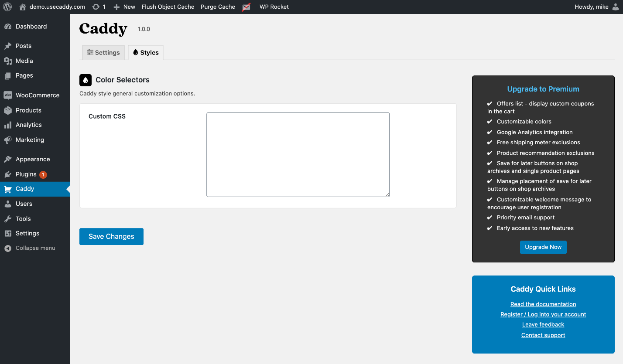Open the WooCommerce menu
This screenshot has height=364, width=623.
[x=35, y=95]
